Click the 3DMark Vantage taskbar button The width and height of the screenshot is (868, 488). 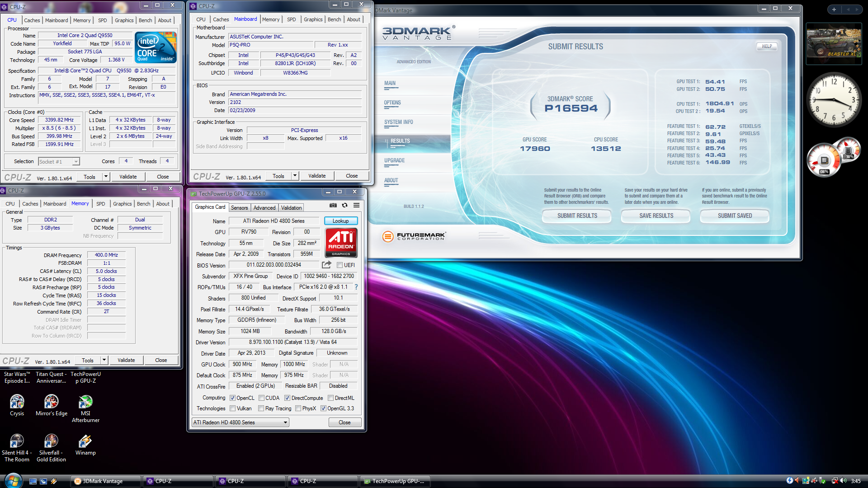point(106,481)
